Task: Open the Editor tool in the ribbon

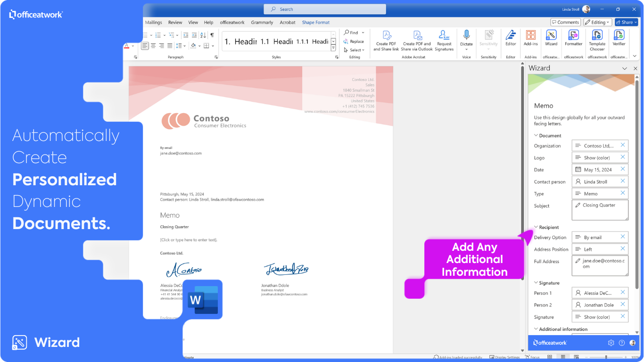Action: (511, 38)
